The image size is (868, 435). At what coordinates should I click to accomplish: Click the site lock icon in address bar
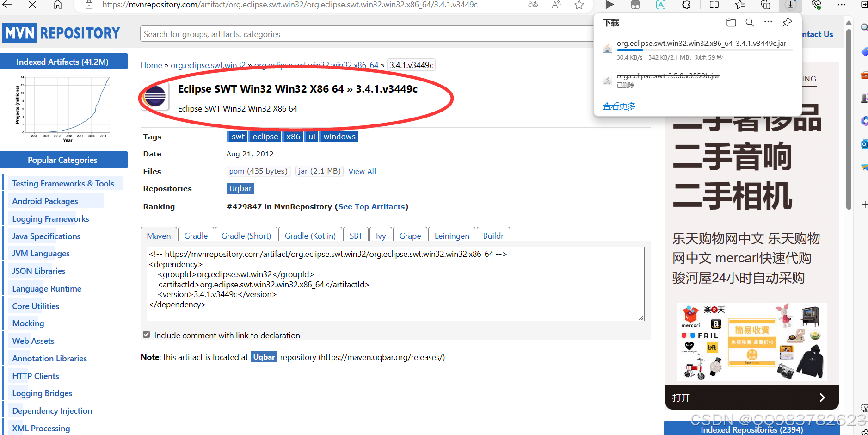[x=89, y=5]
